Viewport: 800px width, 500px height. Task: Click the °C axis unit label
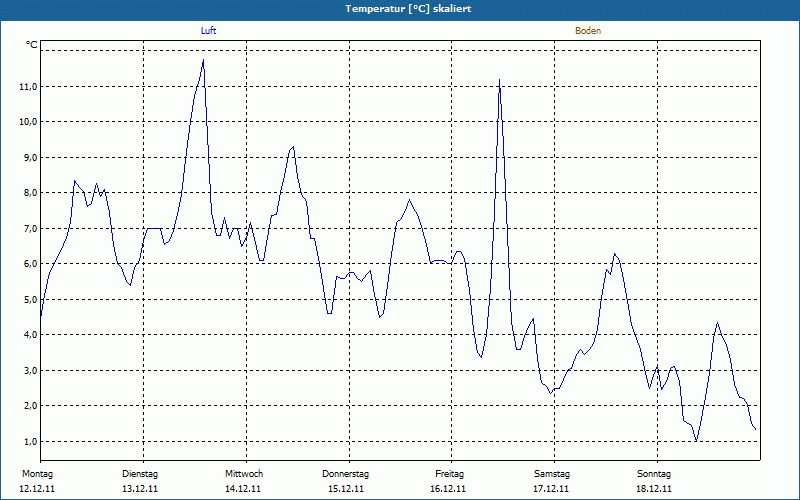[x=32, y=45]
